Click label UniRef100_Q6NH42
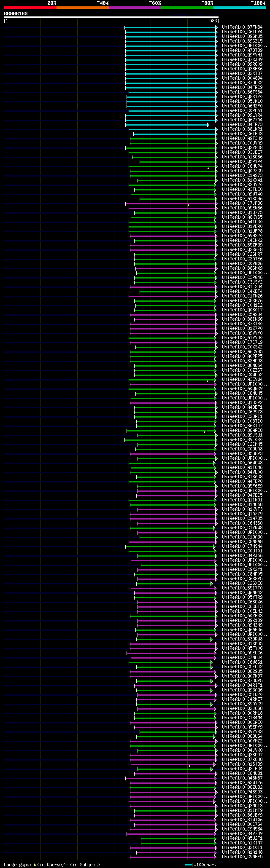This screenshot has height=868, width=270. click(242, 593)
